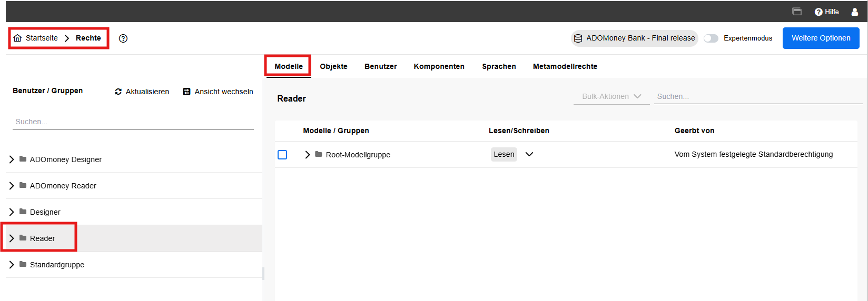Switch to the Objekte tab
Screen dimensions: 868x301
(x=333, y=66)
